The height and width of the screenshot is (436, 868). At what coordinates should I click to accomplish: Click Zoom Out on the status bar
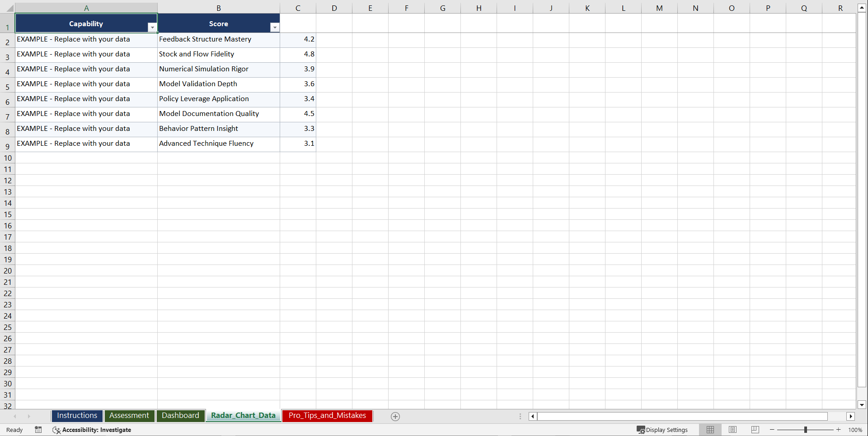click(772, 430)
